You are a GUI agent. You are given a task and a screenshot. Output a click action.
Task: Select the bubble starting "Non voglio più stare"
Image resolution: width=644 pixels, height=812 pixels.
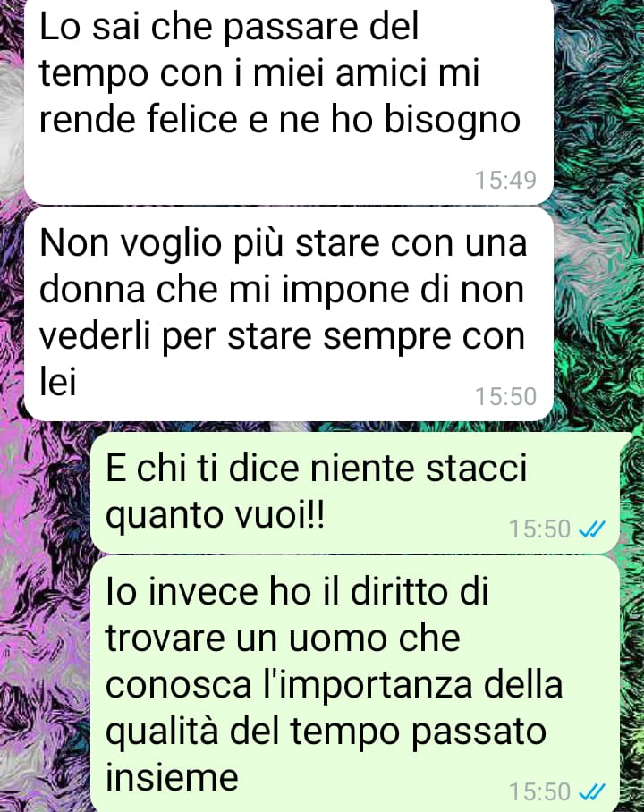pos(289,315)
